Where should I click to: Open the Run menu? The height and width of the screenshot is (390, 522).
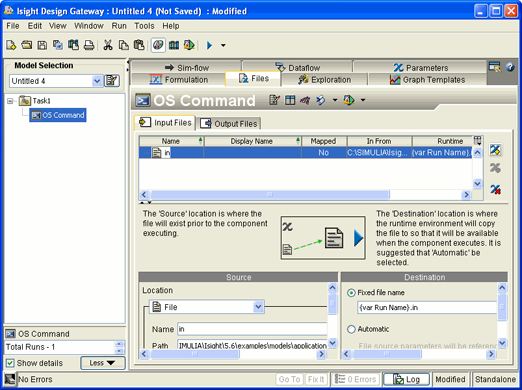[x=119, y=26]
